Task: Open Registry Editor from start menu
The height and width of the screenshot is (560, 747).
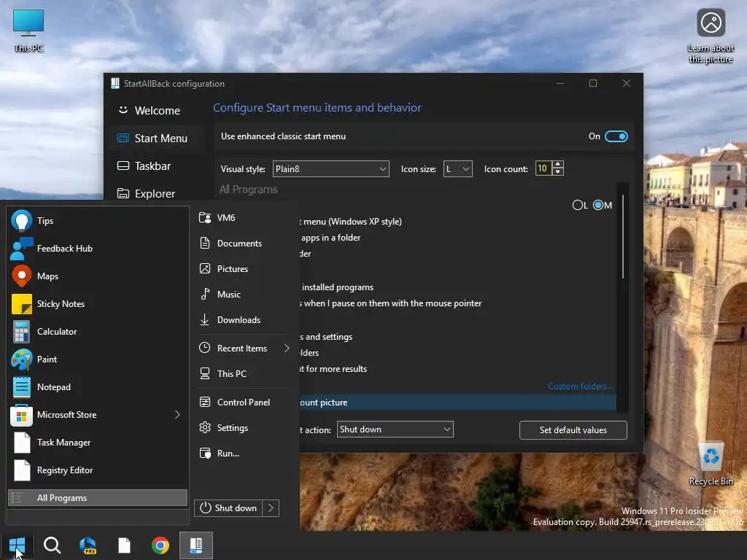Action: point(98,470)
